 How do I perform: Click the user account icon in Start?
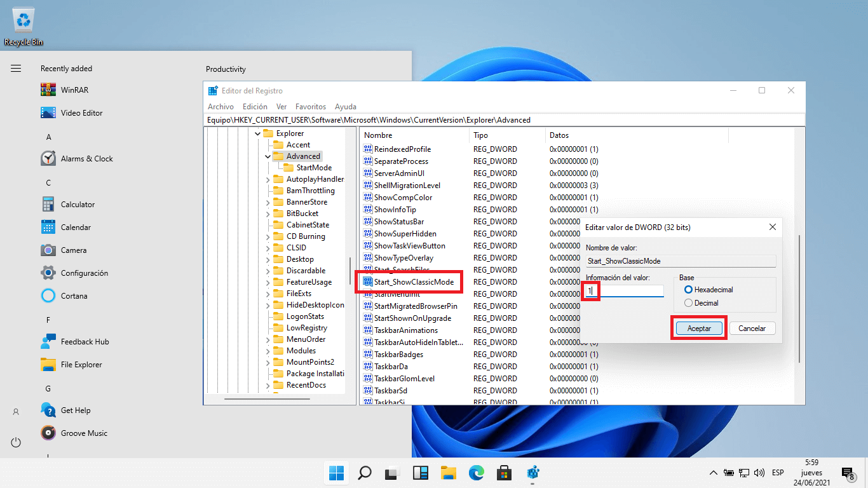16,412
